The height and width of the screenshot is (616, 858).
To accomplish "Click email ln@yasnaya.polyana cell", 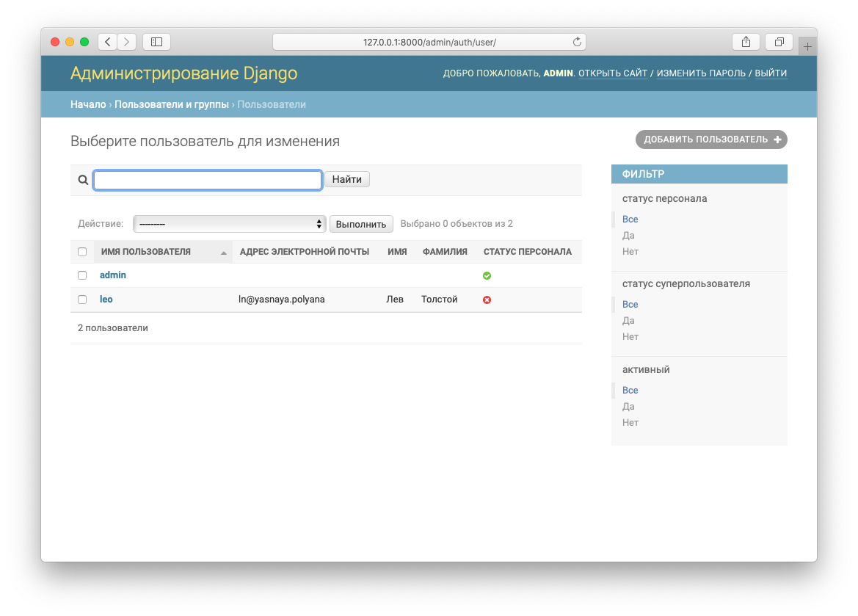I will [x=281, y=300].
